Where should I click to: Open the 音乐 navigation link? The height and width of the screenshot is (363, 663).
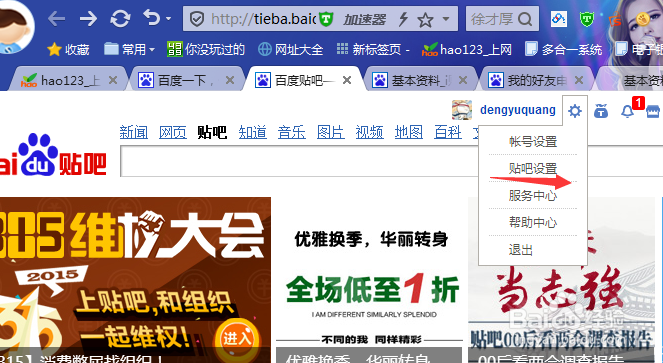(x=292, y=132)
